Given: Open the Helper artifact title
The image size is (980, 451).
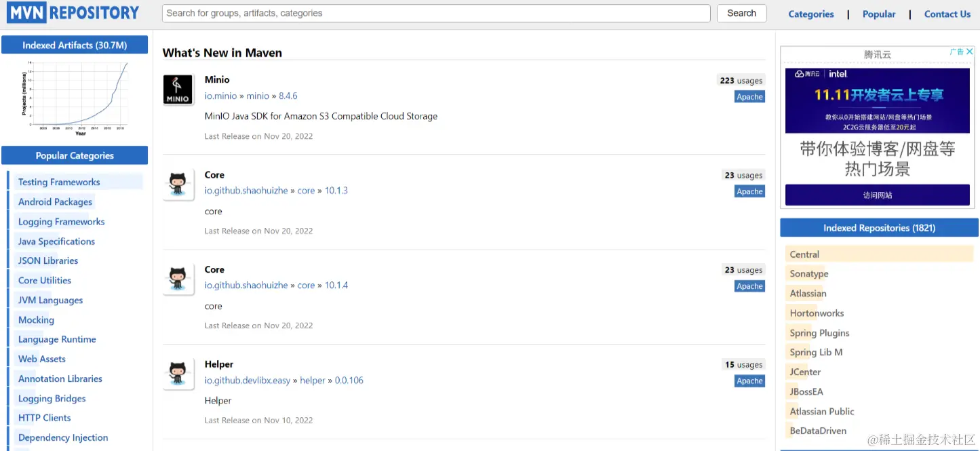Looking at the screenshot, I should (x=219, y=364).
